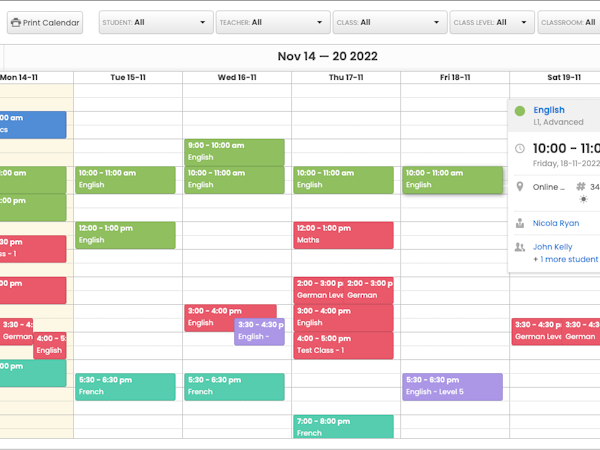This screenshot has height=450, width=600.
Task: Click the students icon beside John Kelly
Action: [x=519, y=247]
